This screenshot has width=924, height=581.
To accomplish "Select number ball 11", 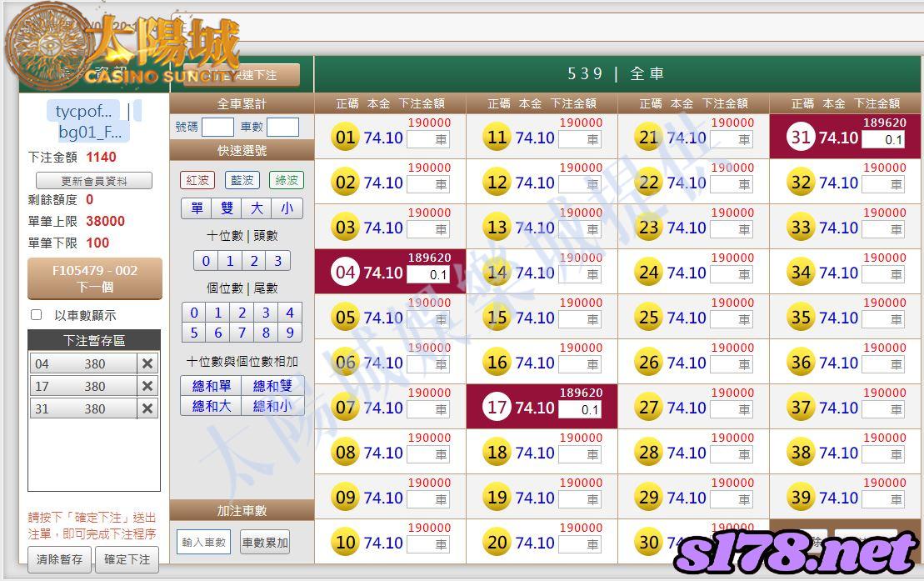I will tap(497, 137).
